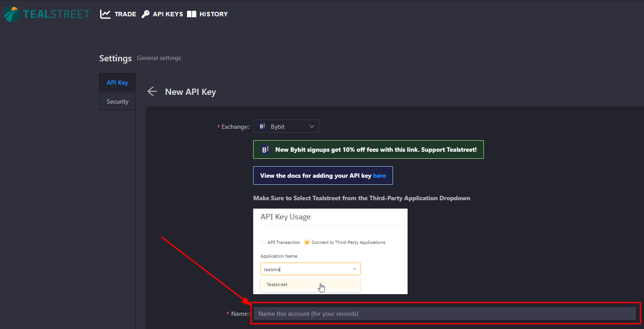Click the Tealstreet logo
This screenshot has height=329, width=644.
click(x=47, y=14)
